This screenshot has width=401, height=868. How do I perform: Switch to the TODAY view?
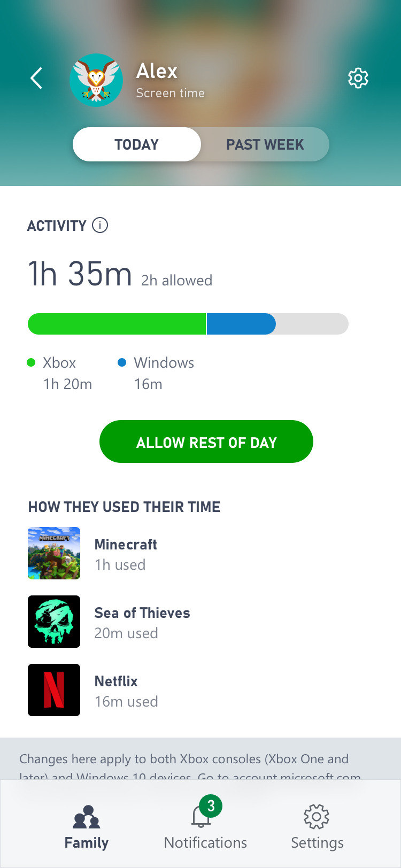tap(137, 144)
